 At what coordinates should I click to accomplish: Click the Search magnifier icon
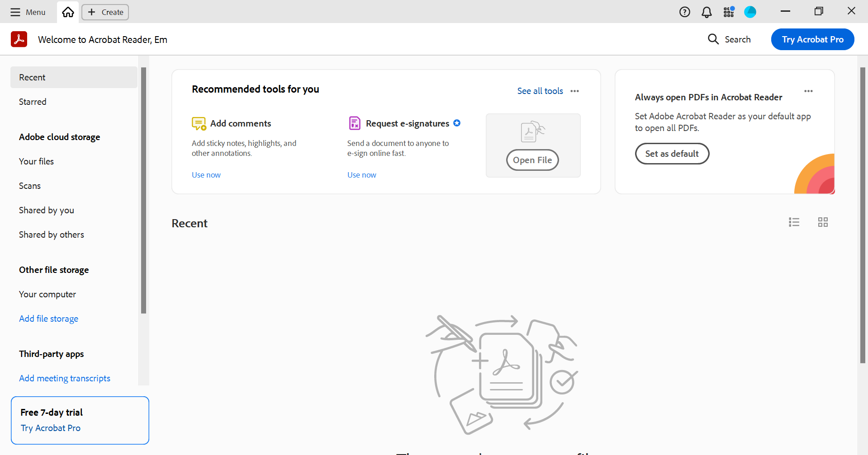pyautogui.click(x=713, y=39)
